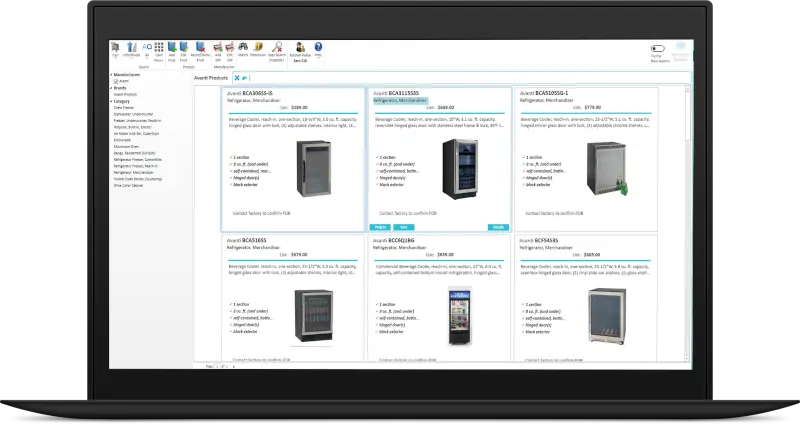Select Wine Cellar Cabinet category

coord(128,186)
